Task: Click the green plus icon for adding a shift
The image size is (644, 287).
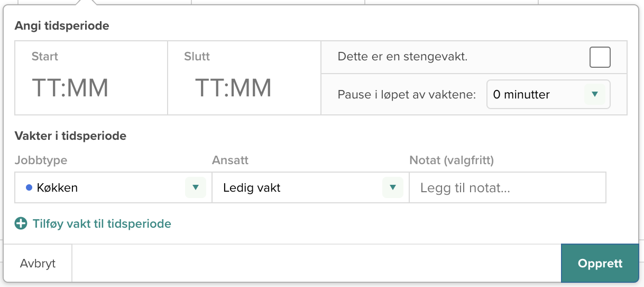Action: [x=21, y=223]
